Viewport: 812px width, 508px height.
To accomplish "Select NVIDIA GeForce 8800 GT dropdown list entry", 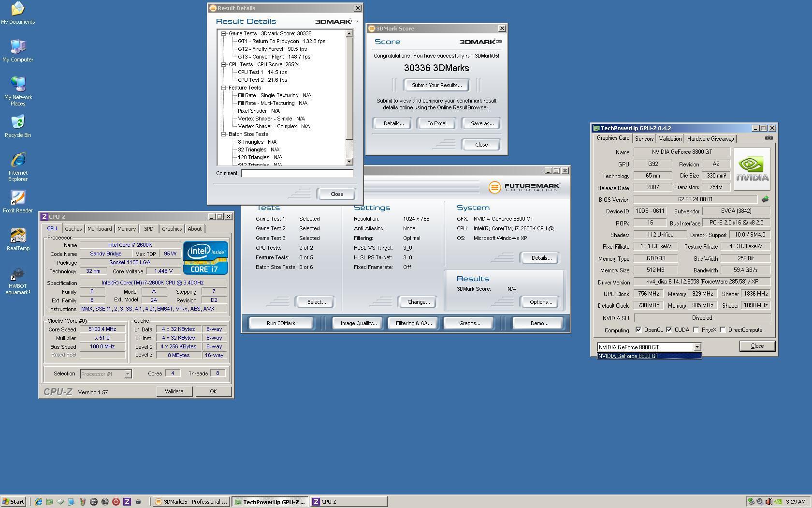I will tap(649, 356).
